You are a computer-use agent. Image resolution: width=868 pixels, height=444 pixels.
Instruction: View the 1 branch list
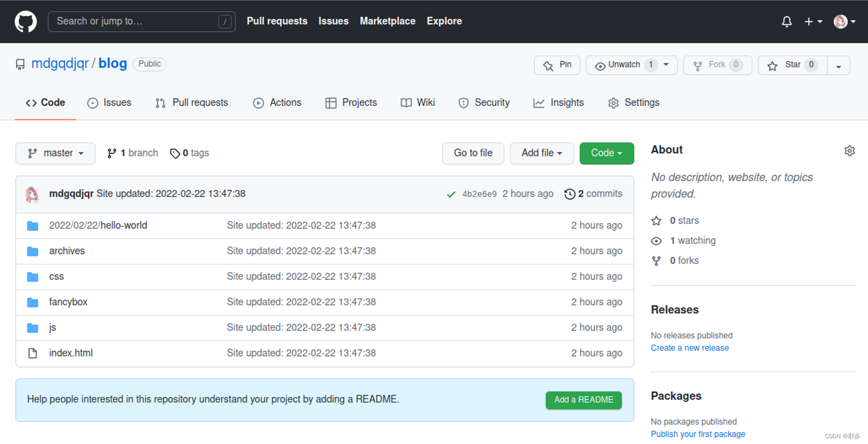click(133, 153)
